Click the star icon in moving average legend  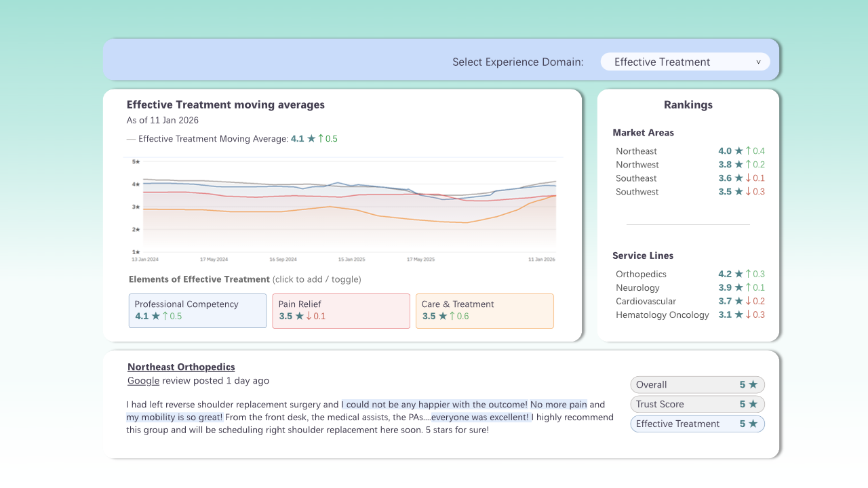[311, 139]
